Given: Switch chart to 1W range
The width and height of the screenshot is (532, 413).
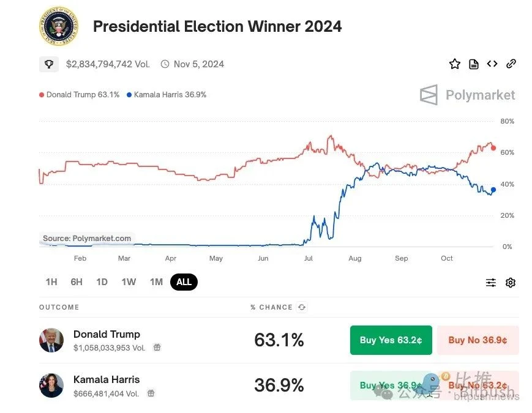Looking at the screenshot, I should 129,282.
